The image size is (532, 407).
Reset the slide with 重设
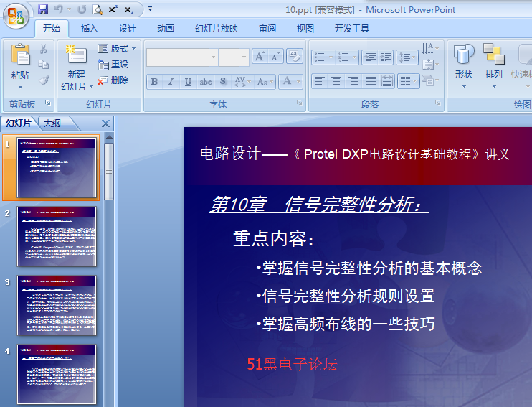pyautogui.click(x=113, y=64)
